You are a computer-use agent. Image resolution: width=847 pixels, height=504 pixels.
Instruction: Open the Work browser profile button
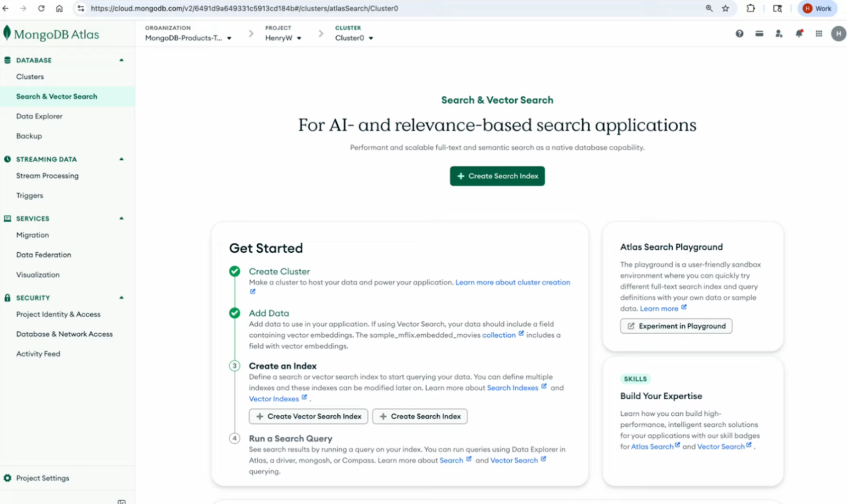[x=817, y=8]
